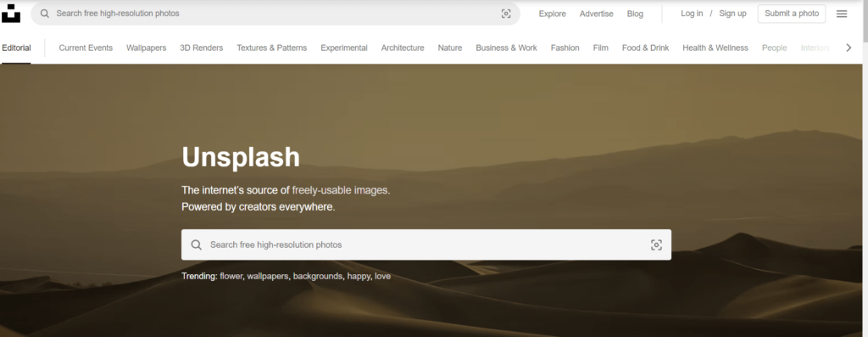Select the Interiors category

815,48
